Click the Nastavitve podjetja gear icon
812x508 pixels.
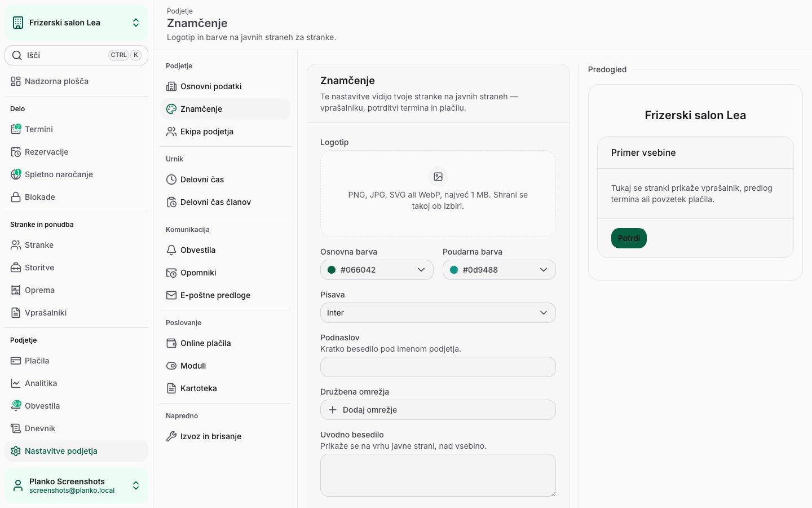(x=16, y=451)
